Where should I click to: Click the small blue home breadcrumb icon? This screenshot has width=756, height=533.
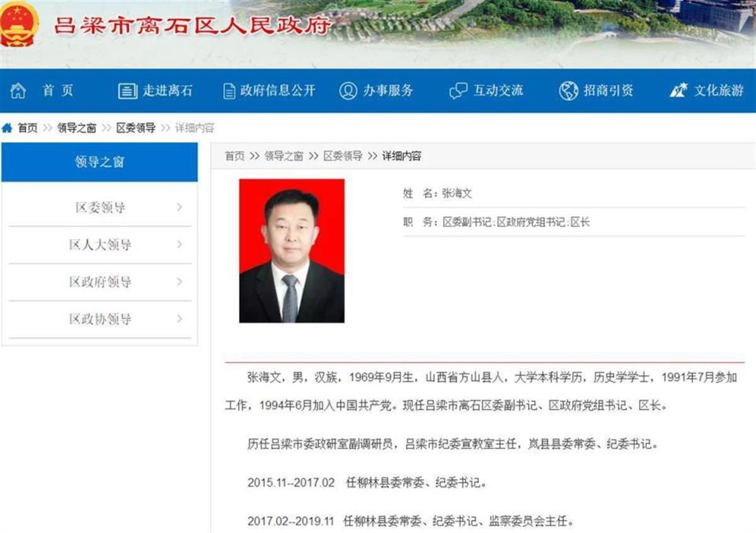pyautogui.click(x=7, y=128)
